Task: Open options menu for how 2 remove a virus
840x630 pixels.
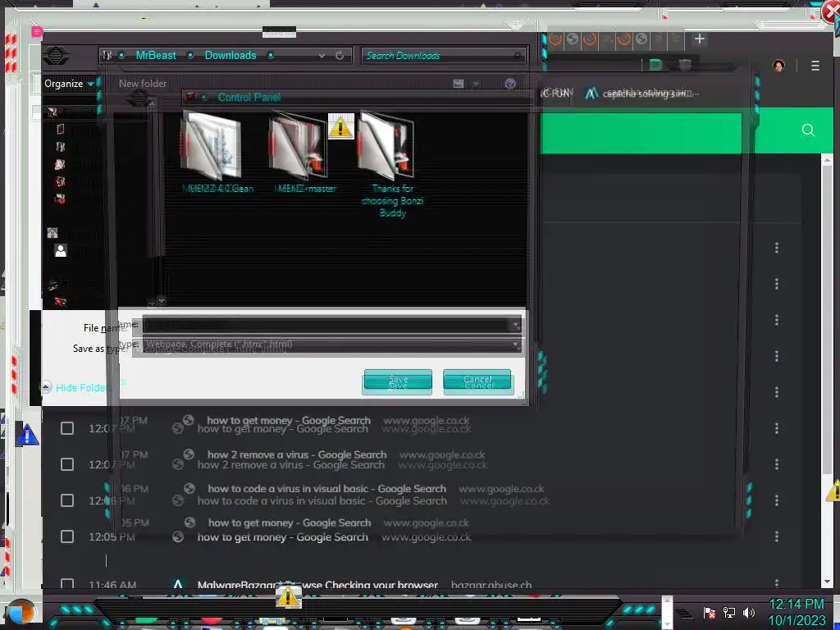Action: click(776, 464)
